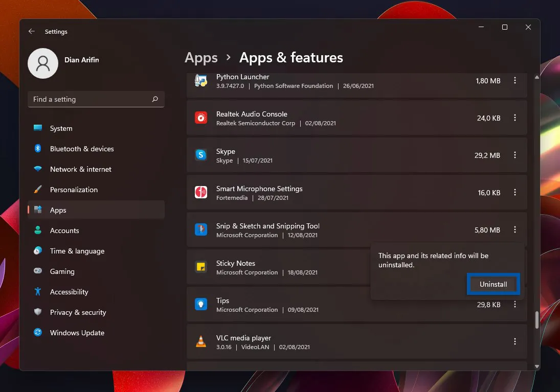
Task: Open the three-dot menu for VLC media player
Action: click(x=515, y=341)
